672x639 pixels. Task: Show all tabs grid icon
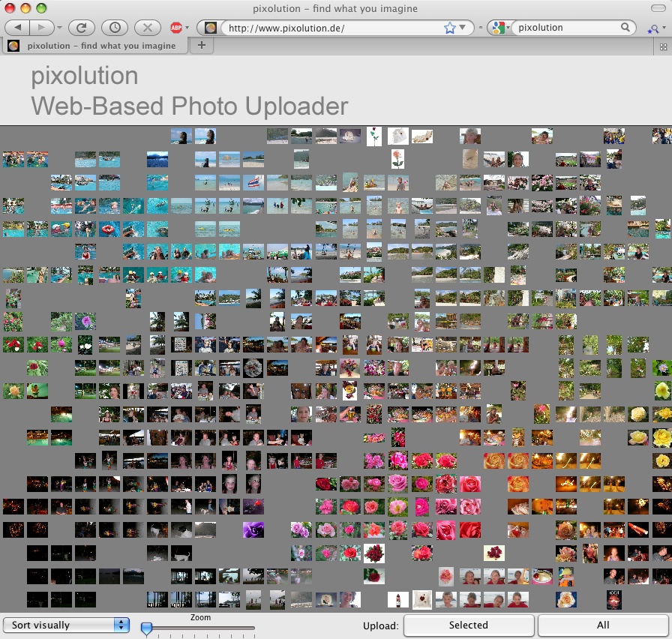664,46
